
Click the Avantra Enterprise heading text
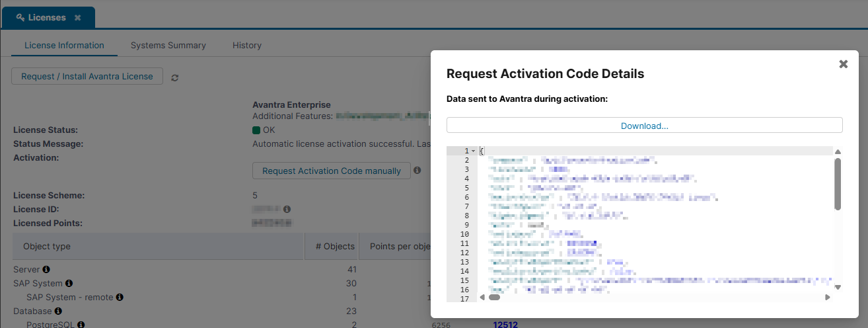coord(291,104)
